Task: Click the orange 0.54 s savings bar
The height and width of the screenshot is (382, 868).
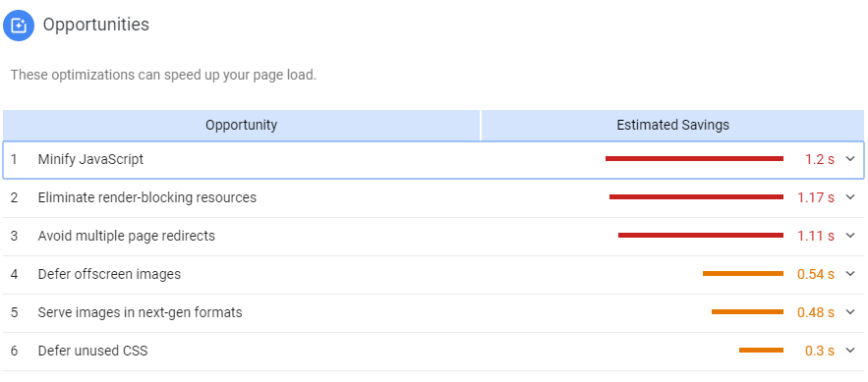Action: (743, 274)
